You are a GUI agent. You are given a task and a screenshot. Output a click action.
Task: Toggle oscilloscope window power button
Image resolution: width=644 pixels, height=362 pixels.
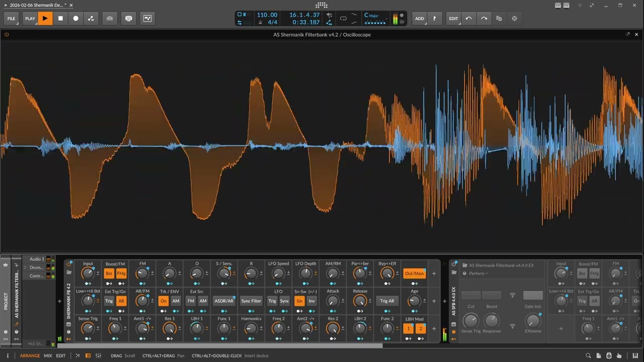tap(7, 34)
